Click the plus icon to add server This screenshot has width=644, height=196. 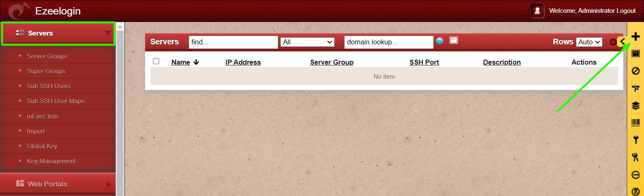(635, 36)
